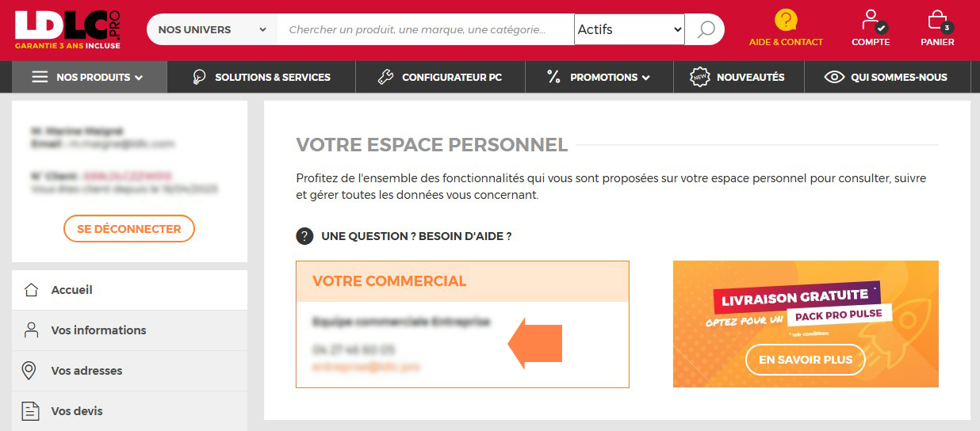Open the Nouveautés section
This screenshot has width=980, height=431.
(738, 78)
